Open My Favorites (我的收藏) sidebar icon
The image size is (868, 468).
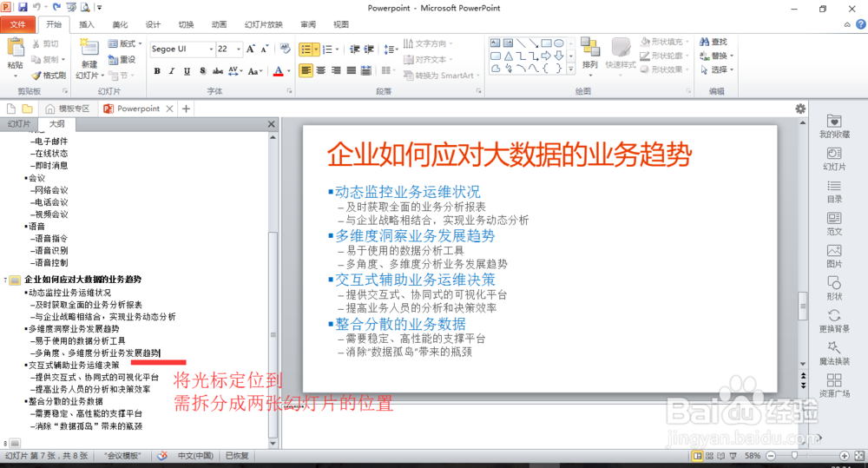pyautogui.click(x=834, y=126)
